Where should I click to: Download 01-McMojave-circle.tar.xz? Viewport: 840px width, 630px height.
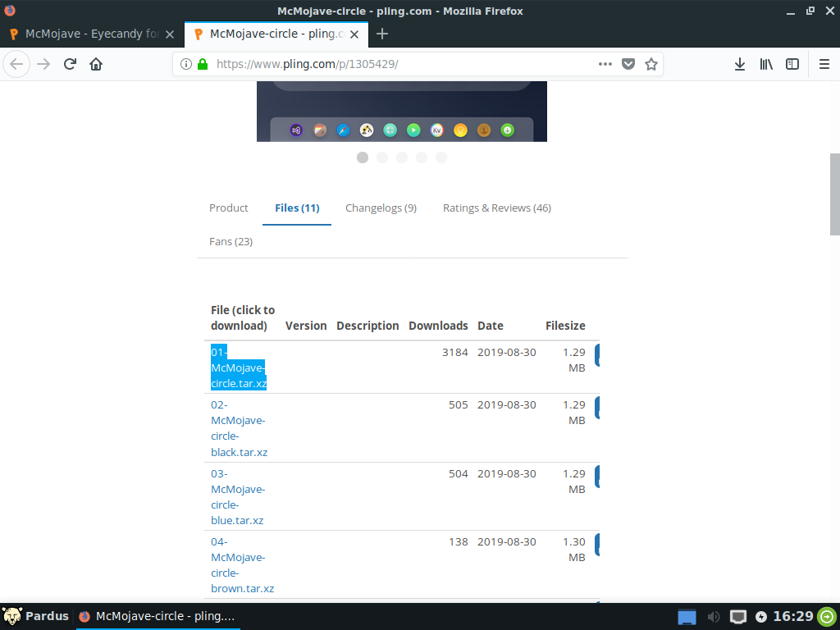239,367
